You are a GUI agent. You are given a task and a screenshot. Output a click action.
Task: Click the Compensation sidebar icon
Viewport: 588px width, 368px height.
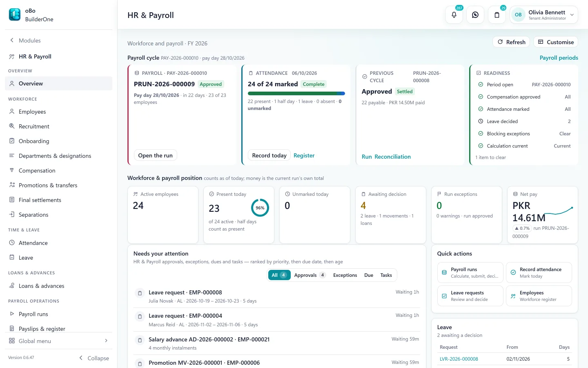(x=12, y=171)
